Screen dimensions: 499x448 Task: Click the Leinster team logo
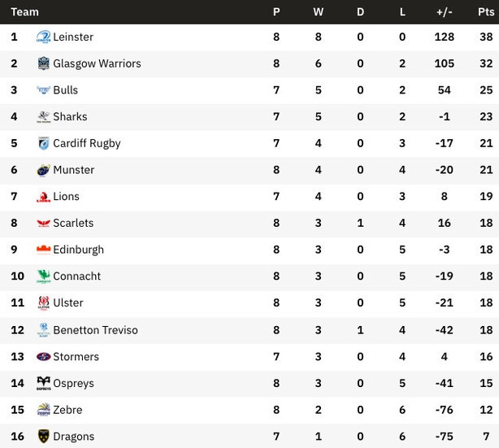43,37
